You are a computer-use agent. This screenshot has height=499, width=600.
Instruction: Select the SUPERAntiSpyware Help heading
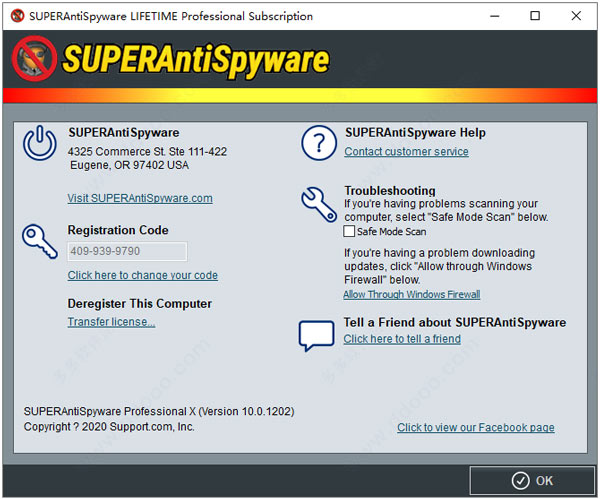tap(415, 133)
